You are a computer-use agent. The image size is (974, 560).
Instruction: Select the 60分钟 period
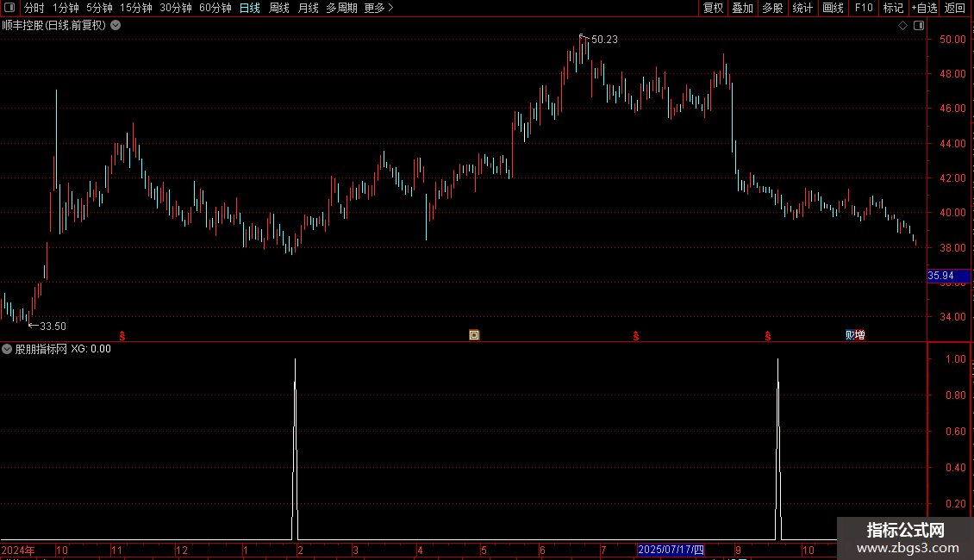(x=215, y=8)
